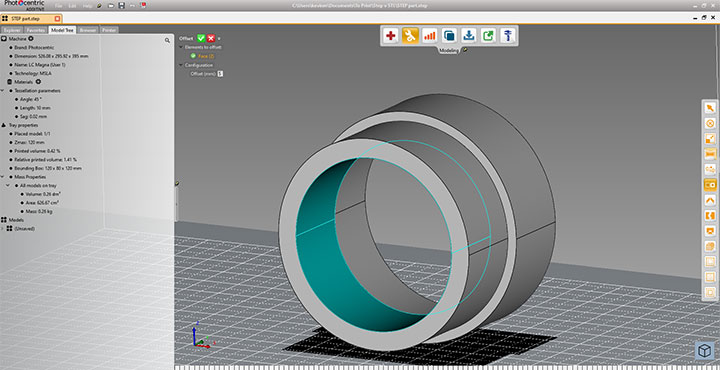This screenshot has height=370, width=720.
Task: Click the floppy disk save icon
Action: coord(121,6)
